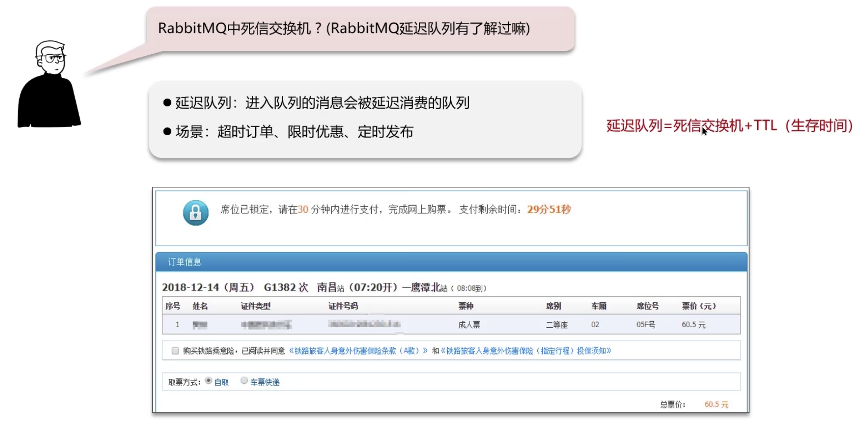Screen dimensions: 868x425
Task: Click the G1382 次 train number text
Action: tap(286, 287)
